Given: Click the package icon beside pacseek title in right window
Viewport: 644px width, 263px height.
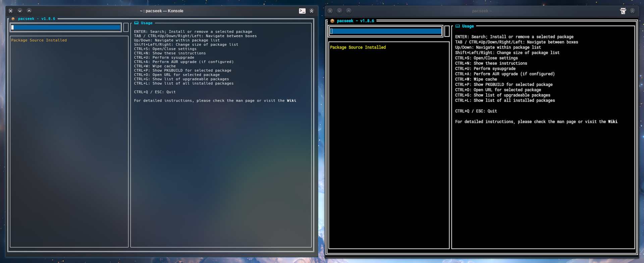Looking at the screenshot, I should (332, 21).
